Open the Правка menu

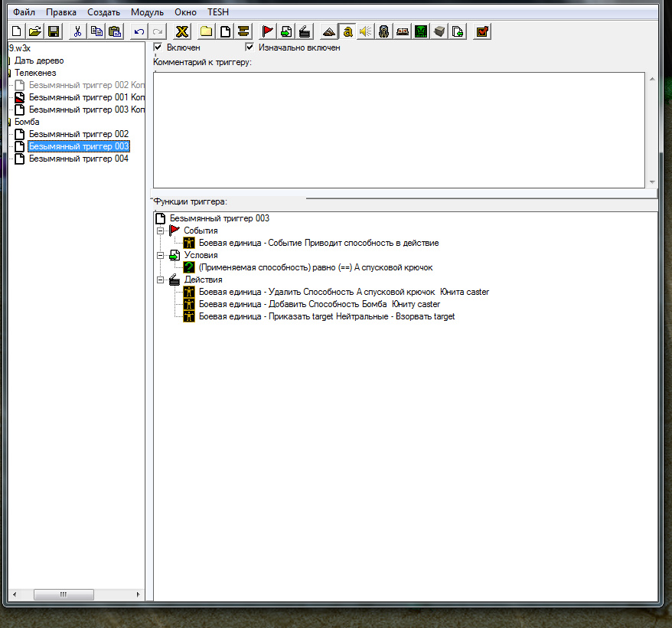click(x=61, y=12)
